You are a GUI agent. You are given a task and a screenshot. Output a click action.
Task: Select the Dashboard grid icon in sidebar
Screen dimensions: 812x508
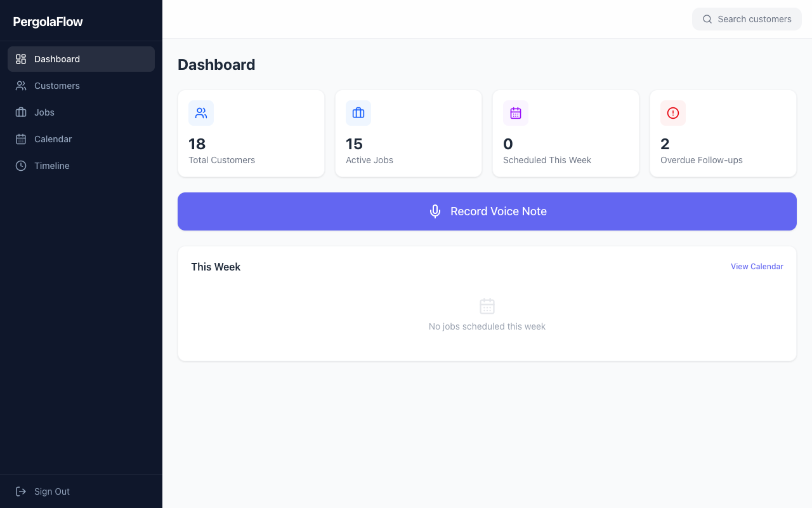(20, 58)
